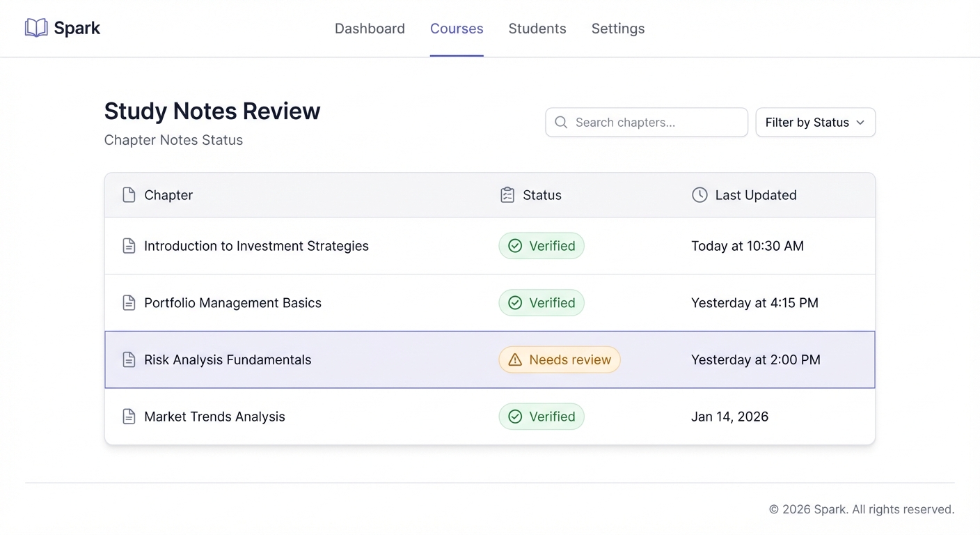Open Portfolio Management Basics chapter
This screenshot has width=980, height=535.
(x=232, y=303)
